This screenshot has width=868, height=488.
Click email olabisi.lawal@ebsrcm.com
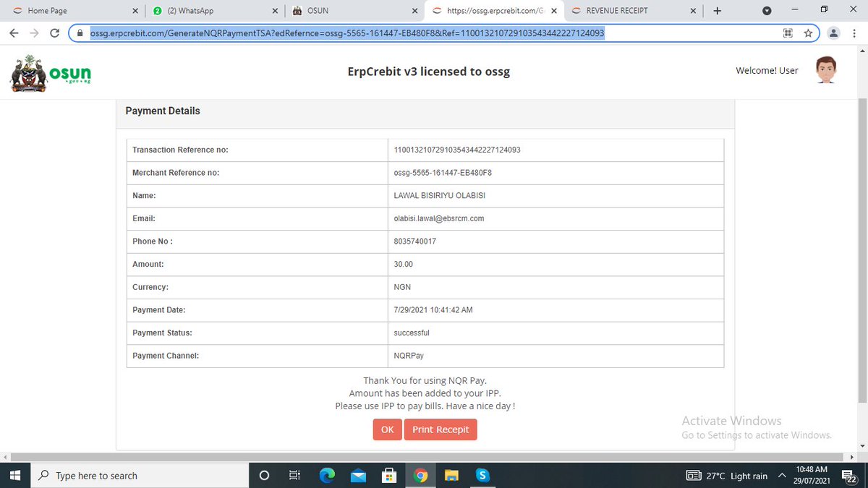(x=438, y=218)
